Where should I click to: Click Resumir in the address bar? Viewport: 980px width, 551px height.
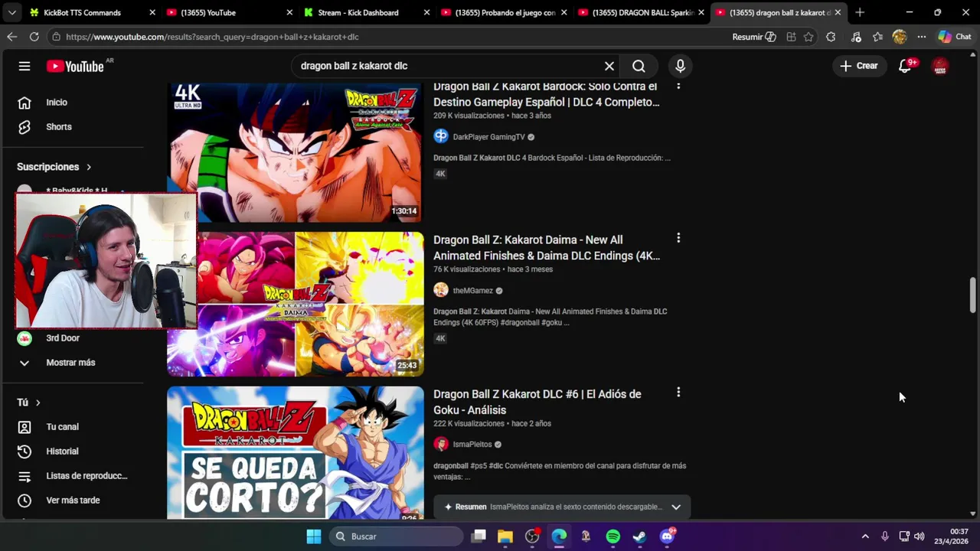[754, 37]
